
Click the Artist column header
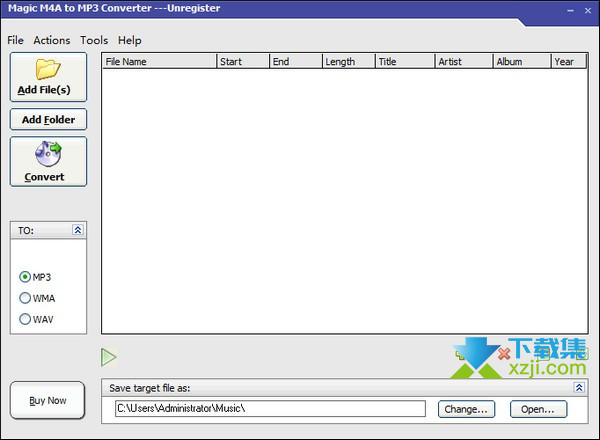[464, 61]
